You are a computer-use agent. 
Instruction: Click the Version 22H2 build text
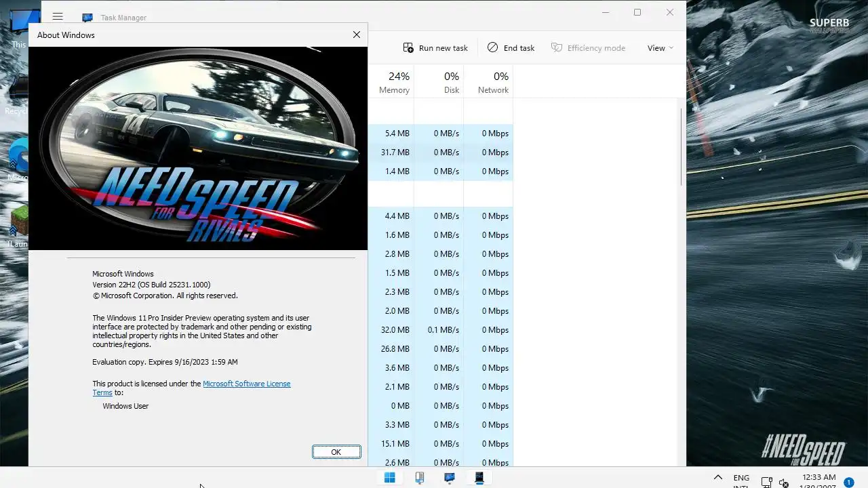[x=151, y=285]
